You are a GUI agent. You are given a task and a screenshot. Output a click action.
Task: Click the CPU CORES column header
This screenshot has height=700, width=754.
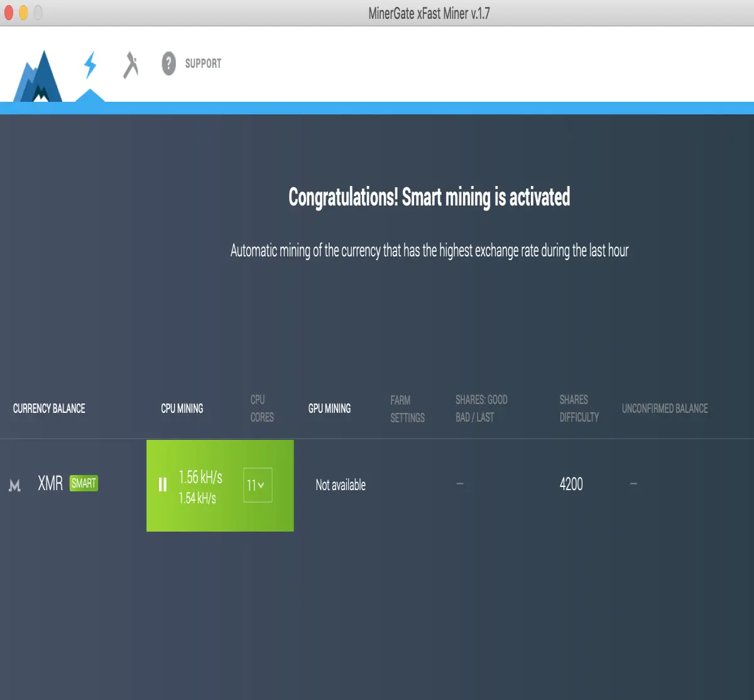click(262, 408)
